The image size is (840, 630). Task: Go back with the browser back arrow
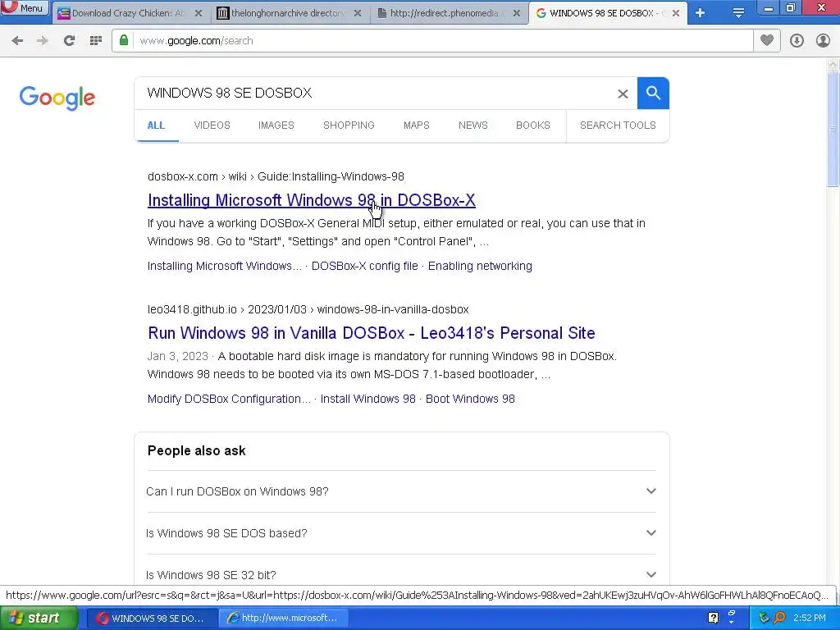(x=18, y=41)
